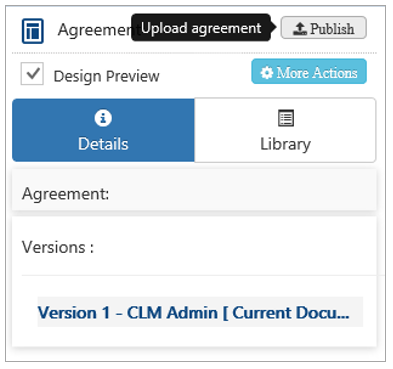Click the checkmark in the Design Preview box

coord(33,73)
